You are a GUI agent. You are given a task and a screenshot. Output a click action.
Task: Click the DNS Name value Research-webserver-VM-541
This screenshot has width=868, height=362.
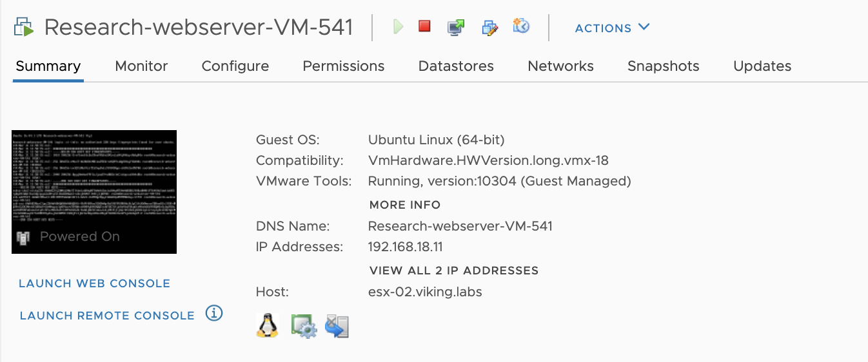pyautogui.click(x=460, y=226)
